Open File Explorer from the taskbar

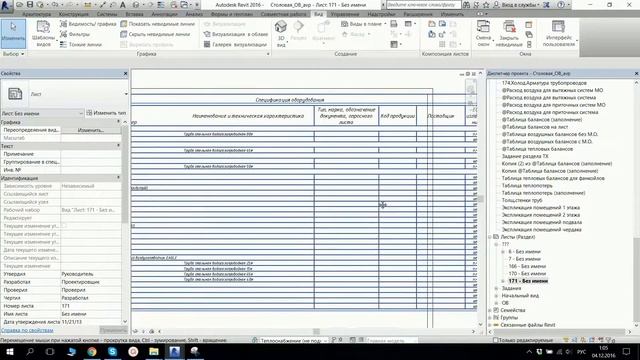[x=154, y=351]
